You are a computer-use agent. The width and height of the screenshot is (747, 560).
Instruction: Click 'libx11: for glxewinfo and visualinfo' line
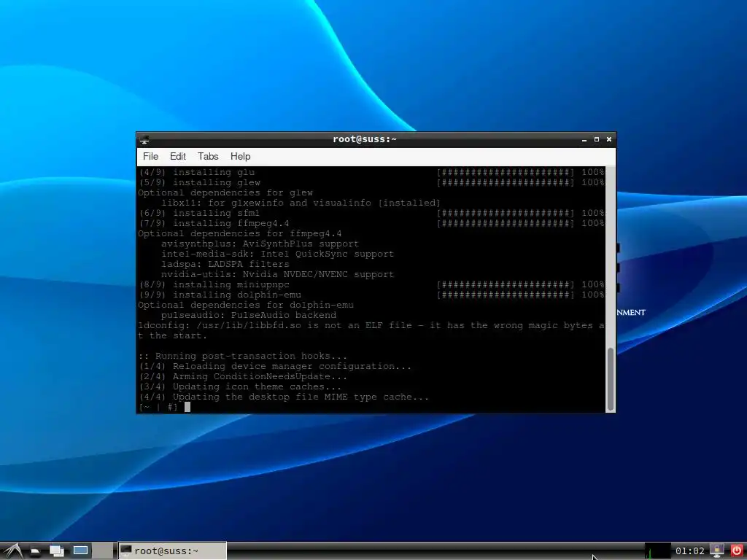301,203
